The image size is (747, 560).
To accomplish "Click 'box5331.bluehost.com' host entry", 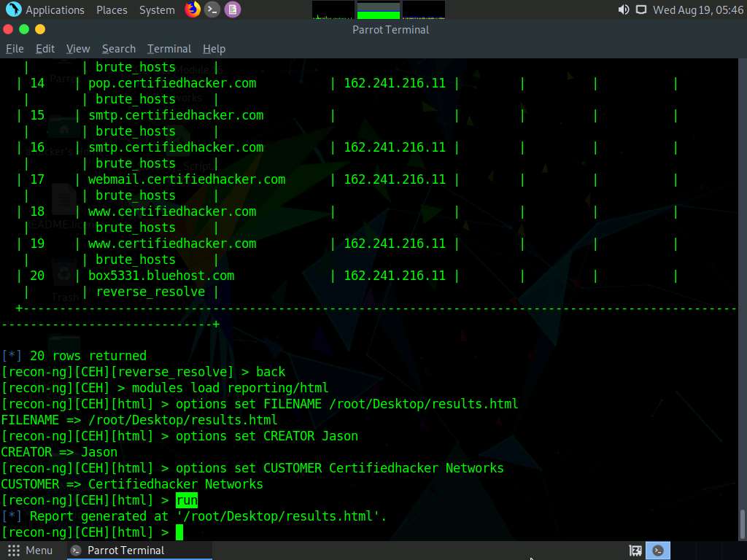I will tap(161, 275).
